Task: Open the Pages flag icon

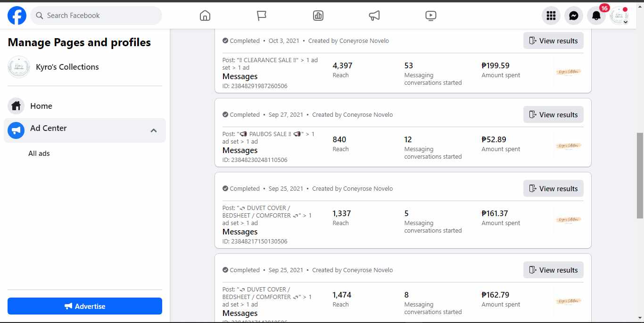Action: [262, 16]
